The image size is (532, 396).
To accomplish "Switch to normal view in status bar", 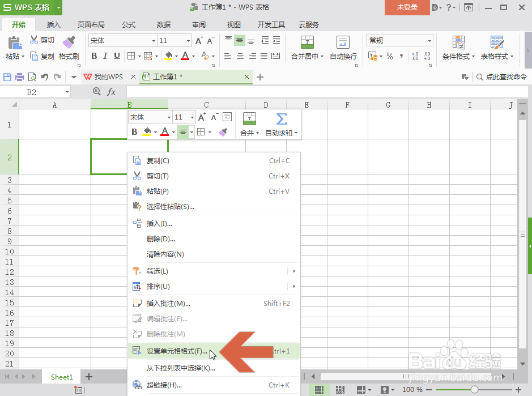I will coord(319,390).
